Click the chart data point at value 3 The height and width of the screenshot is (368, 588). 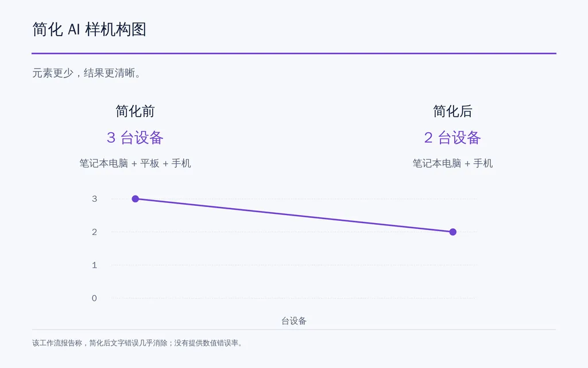click(x=136, y=198)
